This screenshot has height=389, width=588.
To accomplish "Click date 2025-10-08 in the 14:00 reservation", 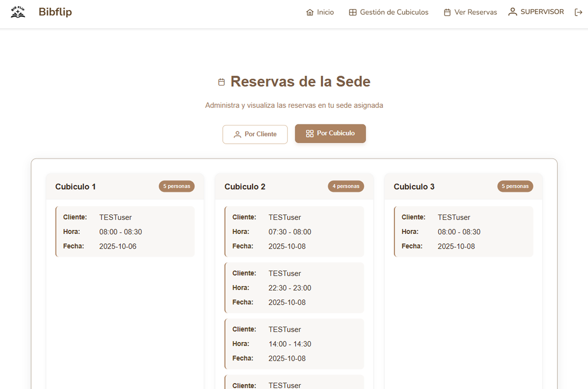I will click(x=287, y=358).
